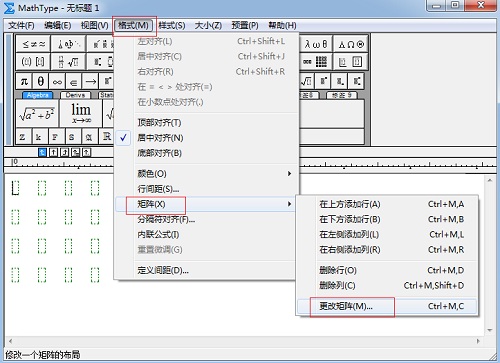Insert the element-of (∈) symbol
This screenshot has width=500, height=363.
(74, 81)
